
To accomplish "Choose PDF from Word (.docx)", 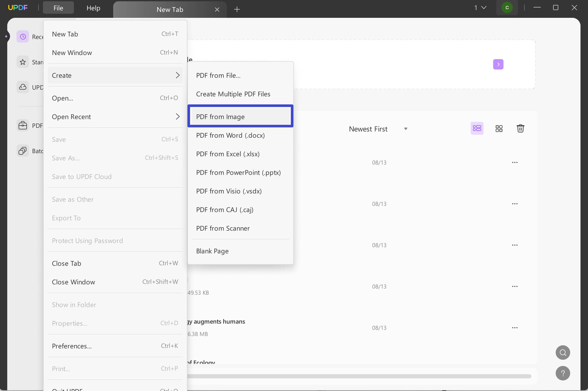I will tap(230, 135).
